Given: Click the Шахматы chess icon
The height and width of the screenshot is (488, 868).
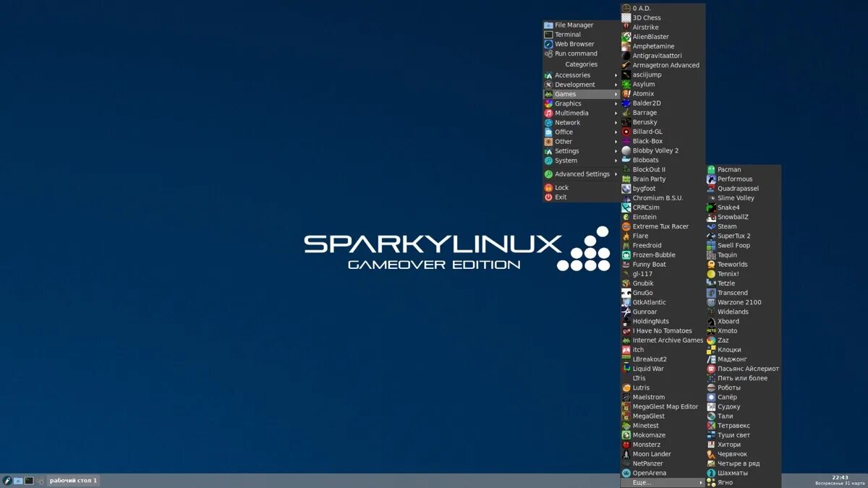Looking at the screenshot, I should pyautogui.click(x=711, y=473).
